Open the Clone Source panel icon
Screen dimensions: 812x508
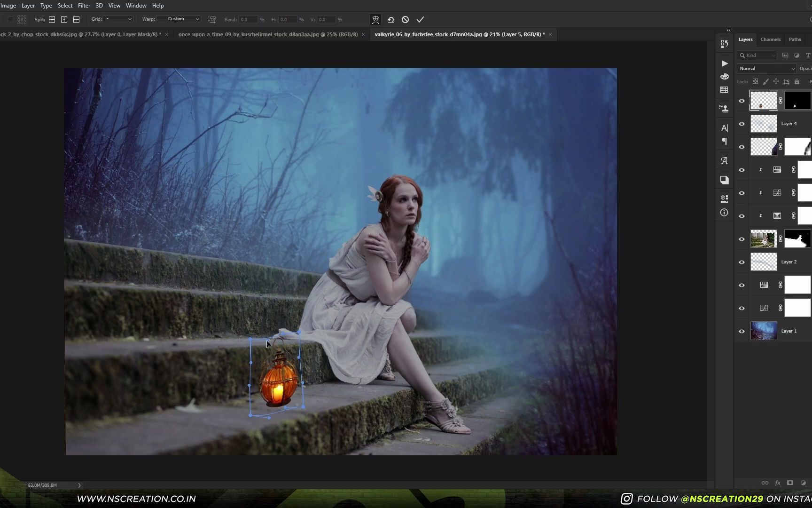point(724,109)
